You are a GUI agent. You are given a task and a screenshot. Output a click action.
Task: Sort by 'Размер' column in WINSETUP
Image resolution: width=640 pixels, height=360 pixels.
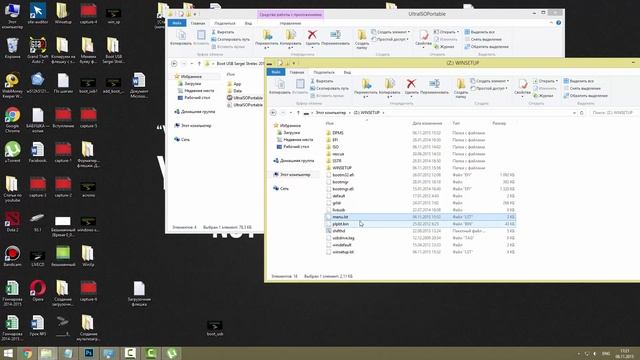tap(499, 123)
